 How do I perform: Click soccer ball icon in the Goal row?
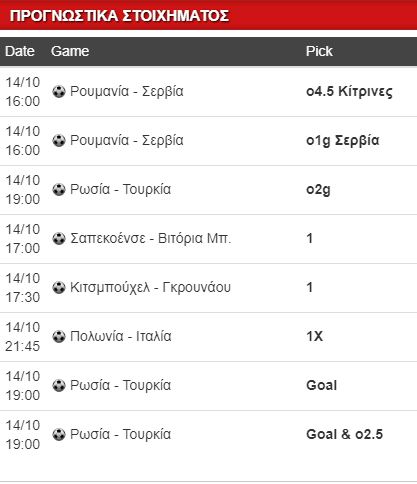[59, 385]
